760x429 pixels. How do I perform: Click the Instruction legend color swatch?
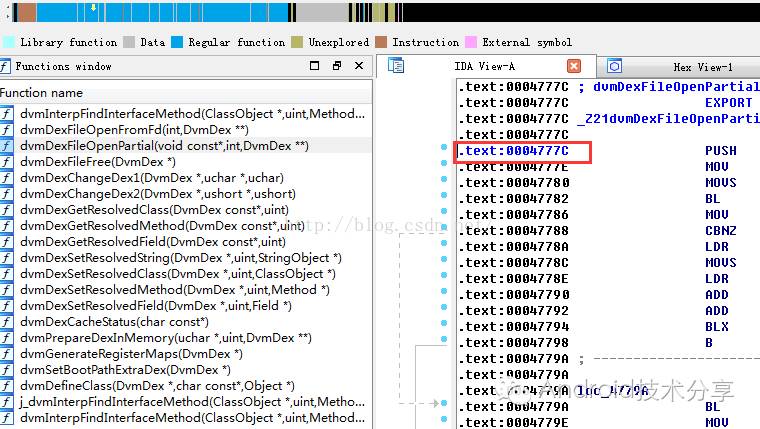click(x=381, y=42)
